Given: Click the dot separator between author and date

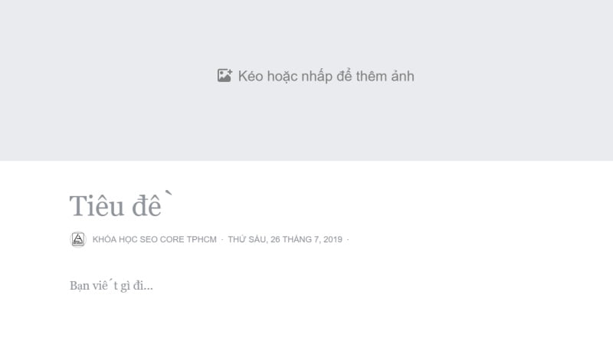Looking at the screenshot, I should (x=222, y=240).
